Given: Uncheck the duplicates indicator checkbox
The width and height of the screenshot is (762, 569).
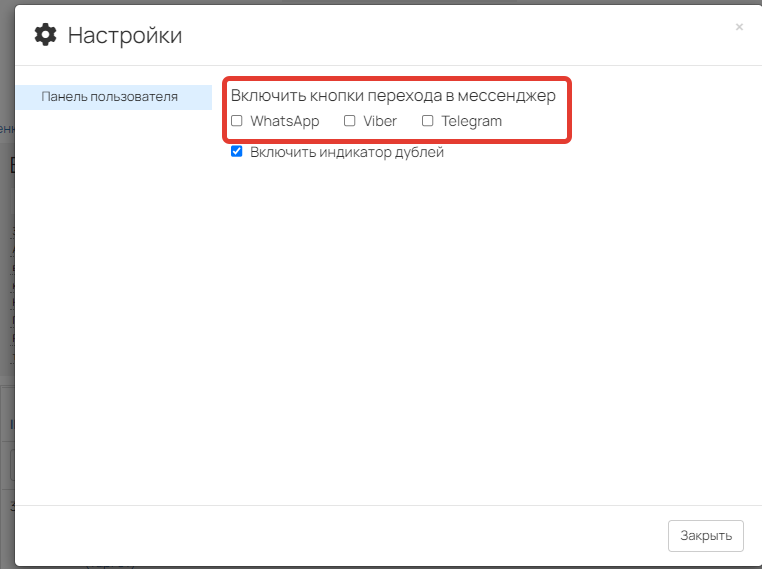Looking at the screenshot, I should coord(237,152).
